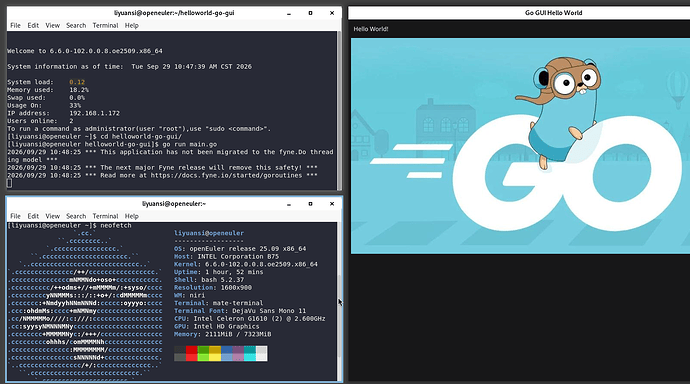690x384 pixels.
Task: Click the 'cd helloworld-go-gui/' command line
Action: [94, 136]
